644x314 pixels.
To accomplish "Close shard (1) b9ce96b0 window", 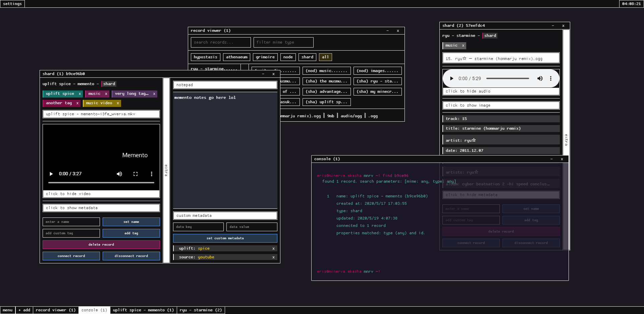I will point(274,74).
